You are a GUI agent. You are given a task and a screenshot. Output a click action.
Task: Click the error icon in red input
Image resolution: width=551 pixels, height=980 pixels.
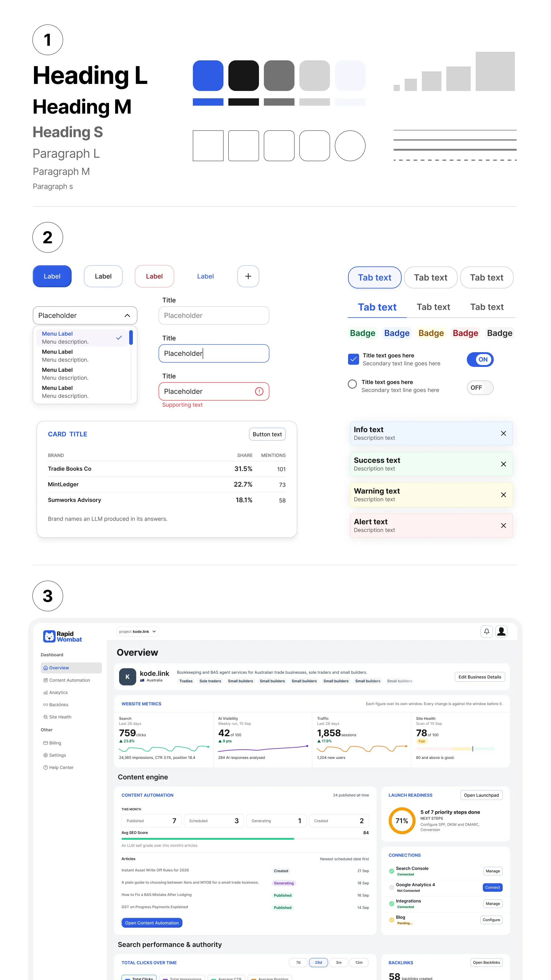pyautogui.click(x=259, y=391)
